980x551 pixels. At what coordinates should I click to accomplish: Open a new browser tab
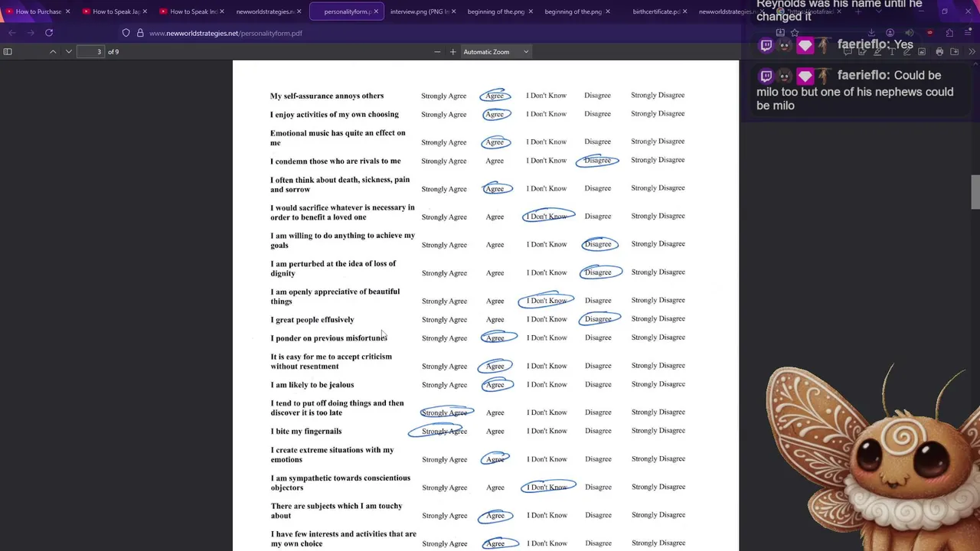pyautogui.click(x=858, y=11)
